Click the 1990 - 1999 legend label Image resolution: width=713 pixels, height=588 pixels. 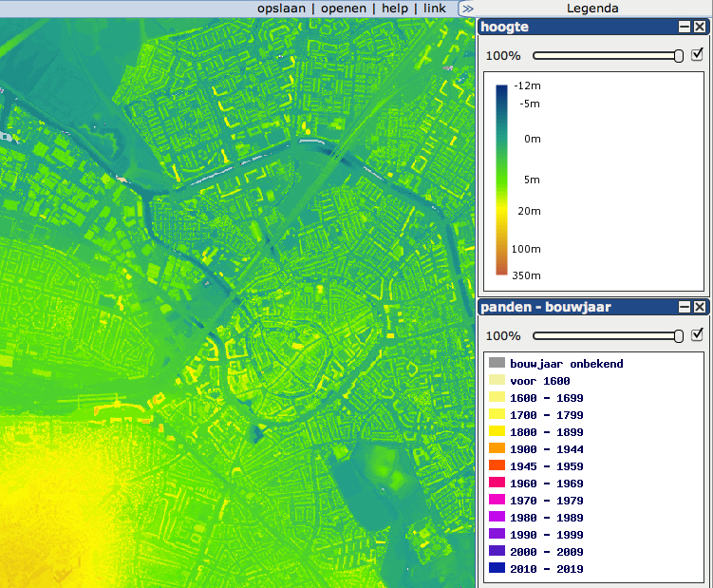click(x=547, y=534)
